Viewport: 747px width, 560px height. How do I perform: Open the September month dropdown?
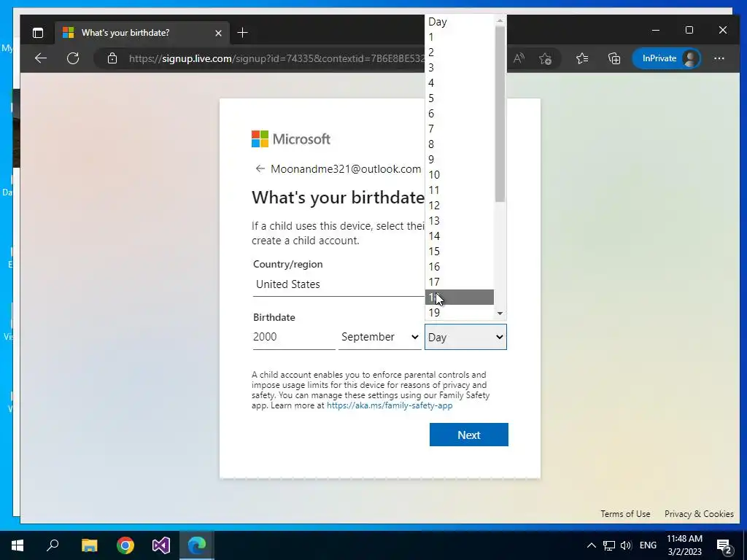click(379, 337)
